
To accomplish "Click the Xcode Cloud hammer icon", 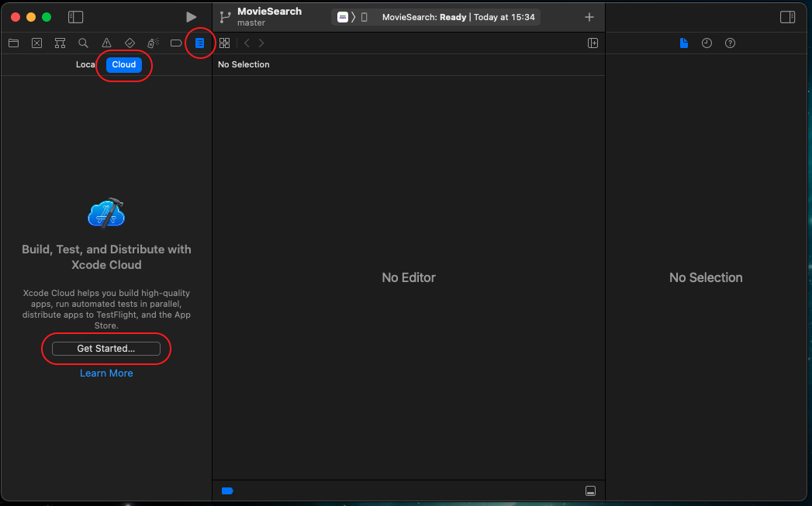I will pyautogui.click(x=106, y=212).
